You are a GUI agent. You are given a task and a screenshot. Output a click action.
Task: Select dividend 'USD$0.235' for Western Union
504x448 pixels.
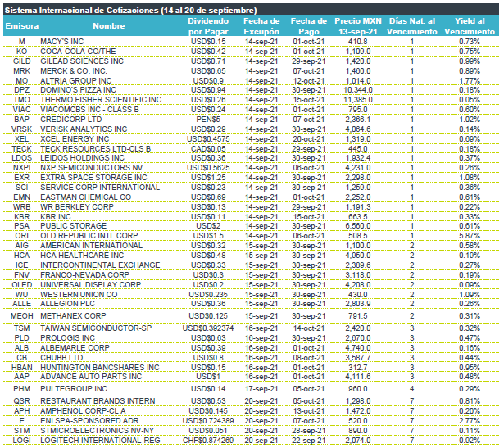click(x=208, y=295)
